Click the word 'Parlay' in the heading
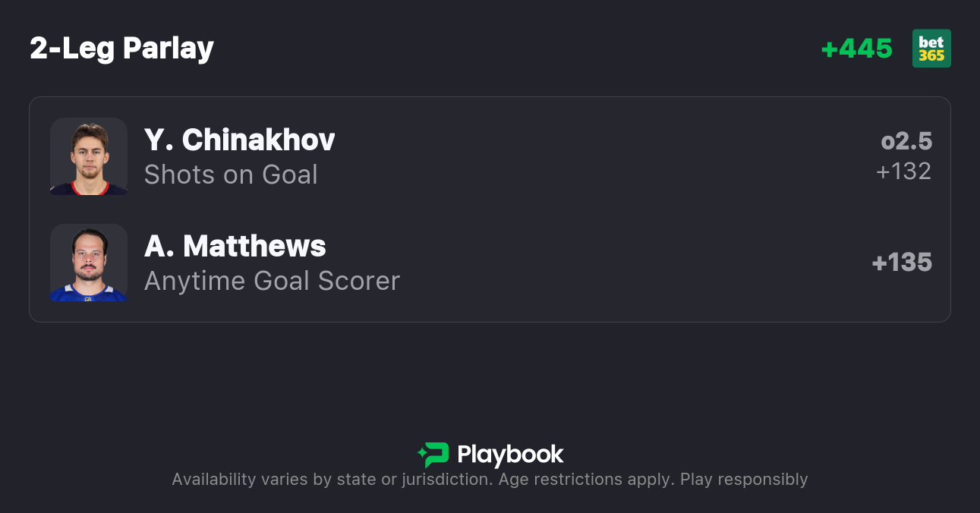 pyautogui.click(x=169, y=49)
